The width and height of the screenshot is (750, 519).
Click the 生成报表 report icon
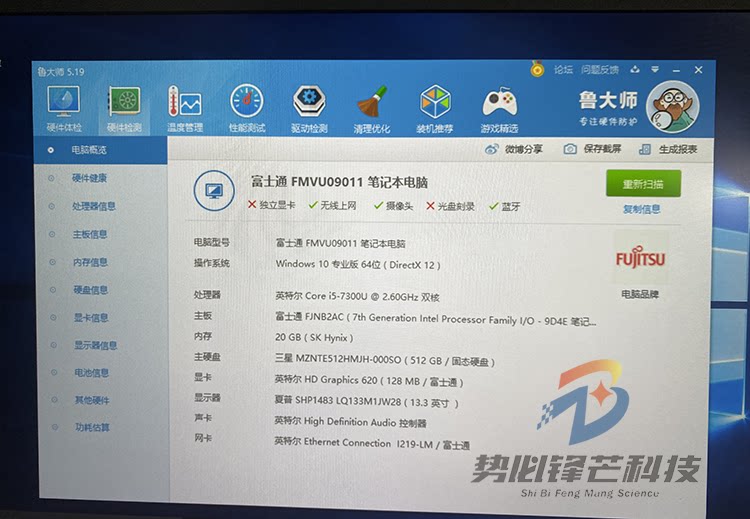pyautogui.click(x=645, y=149)
